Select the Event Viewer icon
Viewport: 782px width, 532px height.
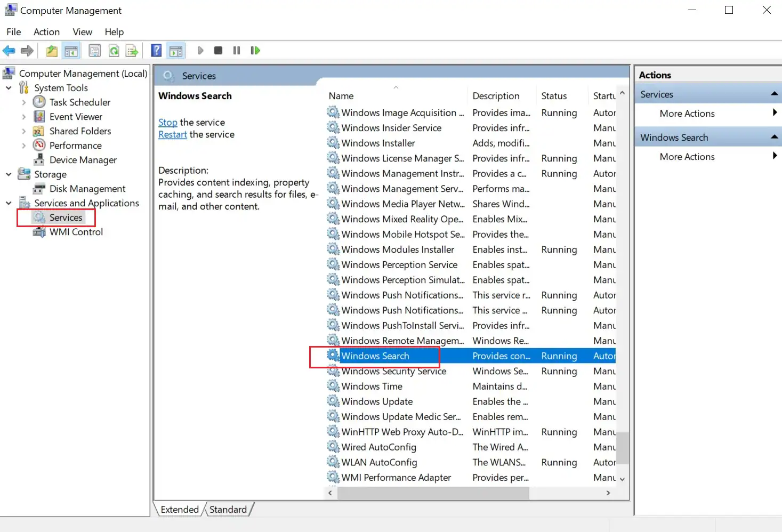39,116
